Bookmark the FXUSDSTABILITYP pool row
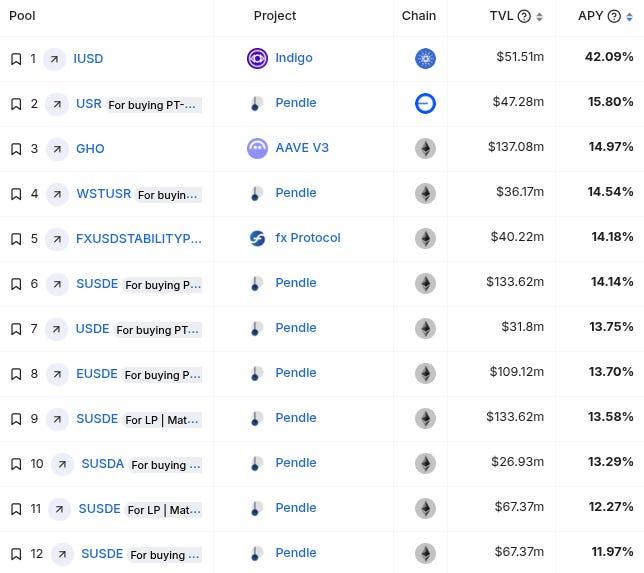644x573 pixels. coord(16,239)
